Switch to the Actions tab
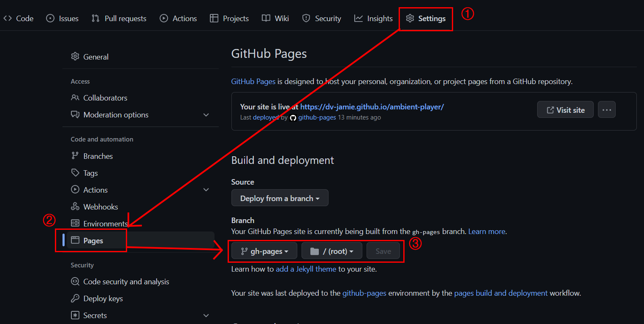The width and height of the screenshot is (644, 324). [178, 18]
